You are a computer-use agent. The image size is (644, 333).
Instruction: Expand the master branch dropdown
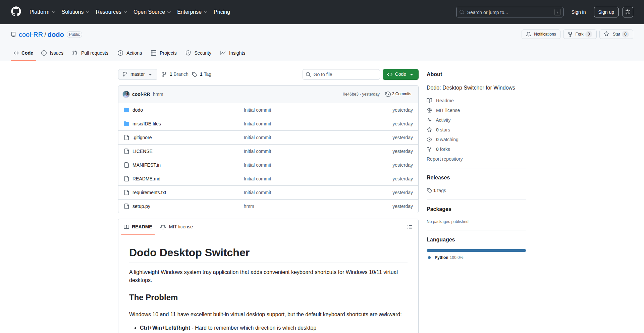(x=138, y=74)
